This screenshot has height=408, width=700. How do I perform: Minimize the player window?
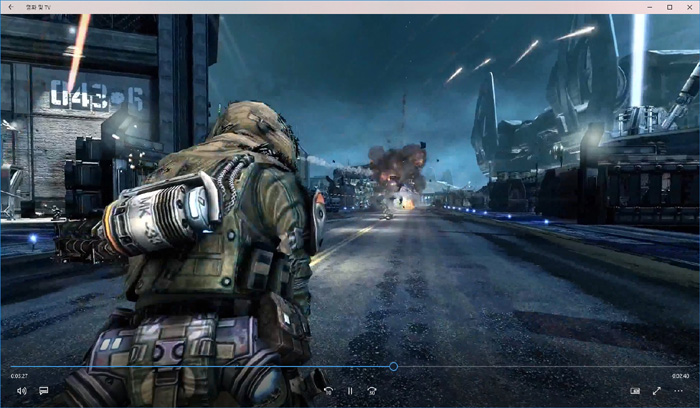coord(650,7)
